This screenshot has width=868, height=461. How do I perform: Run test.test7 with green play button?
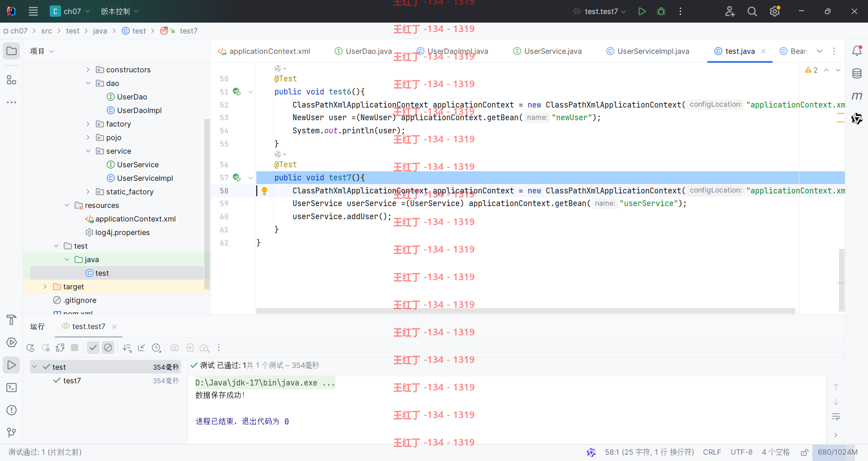[x=642, y=11]
